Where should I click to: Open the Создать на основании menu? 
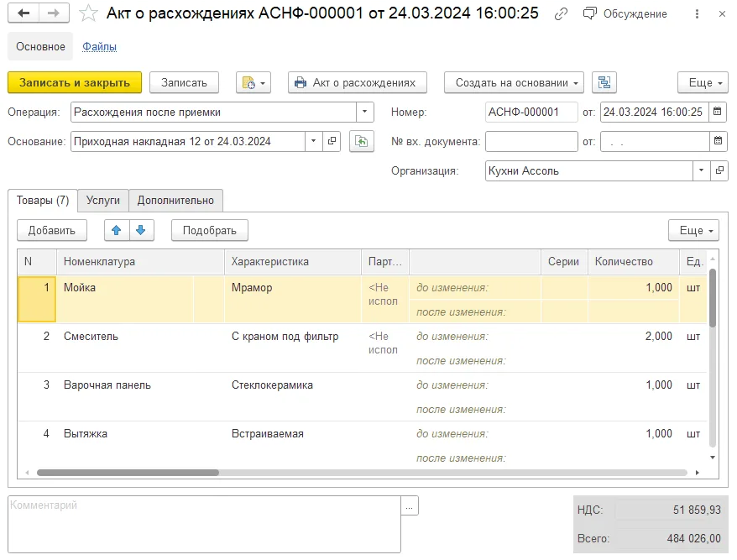coord(515,83)
